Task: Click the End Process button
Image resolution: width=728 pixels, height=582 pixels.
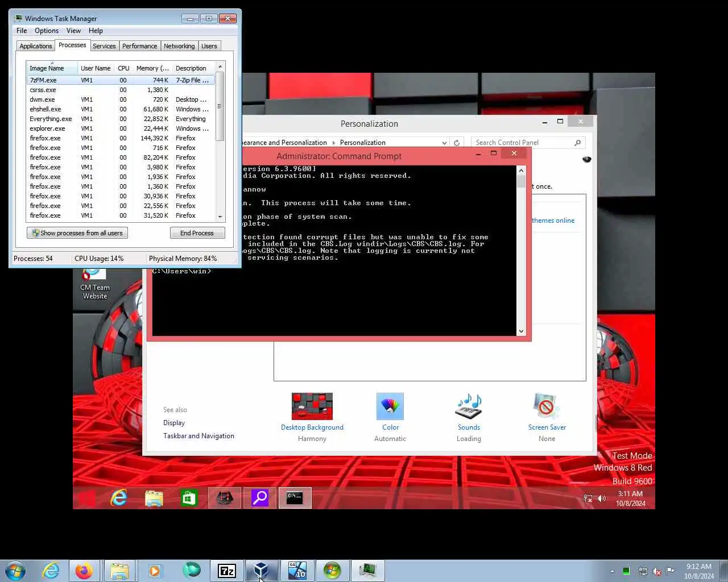Action: [197, 233]
